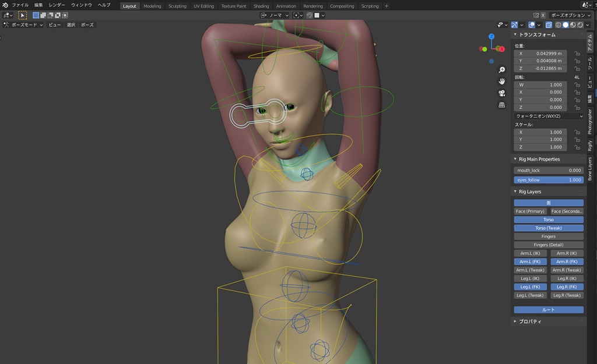The image size is (597, 364).
Task: Open the クォータニオン (WXYZ) rotation mode dropdown
Action: [x=549, y=115]
